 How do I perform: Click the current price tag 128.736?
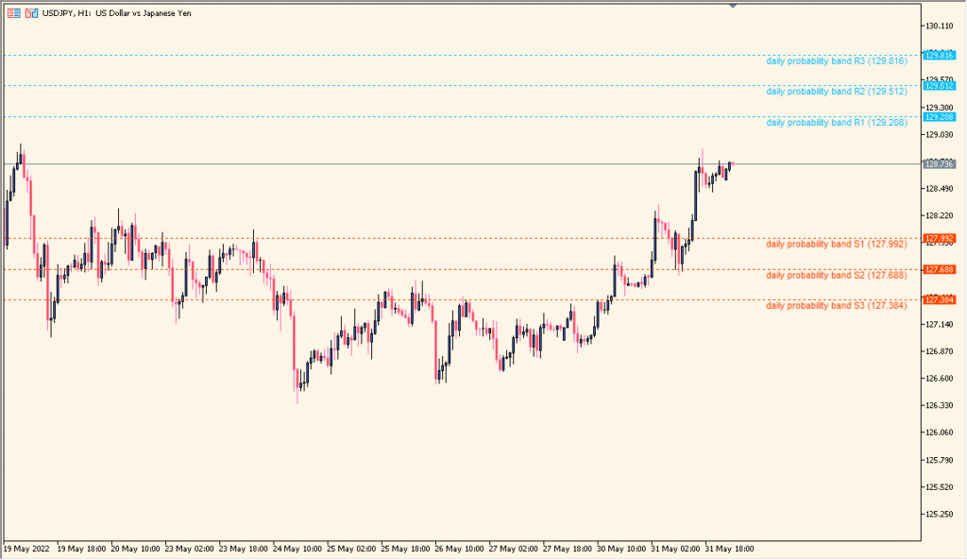click(x=941, y=165)
